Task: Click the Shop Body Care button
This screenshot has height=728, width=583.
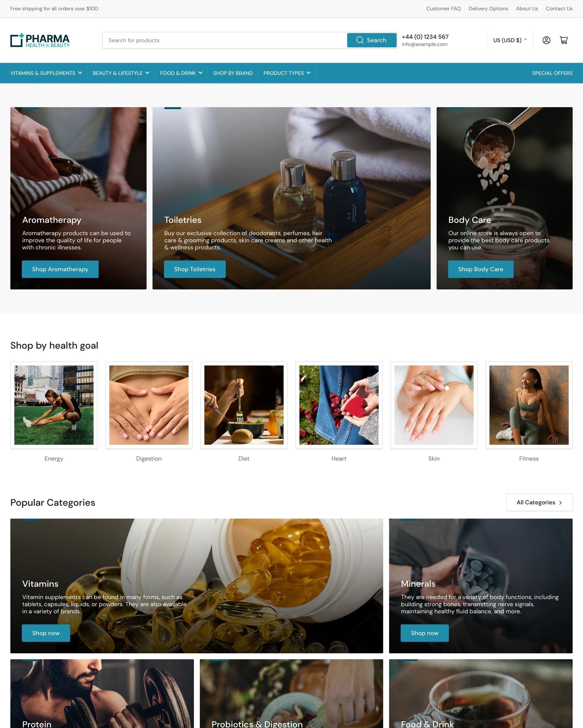Action: 480,269
